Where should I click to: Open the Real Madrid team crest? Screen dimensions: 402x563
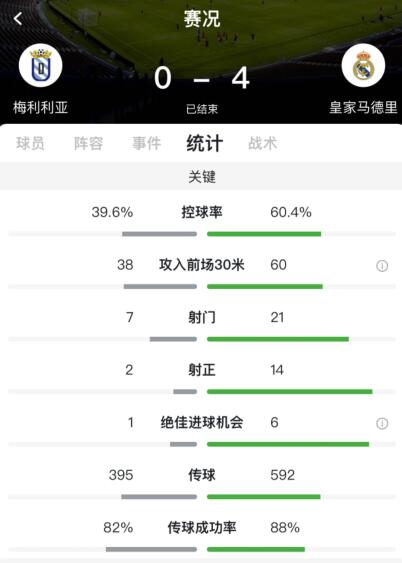coord(363,65)
